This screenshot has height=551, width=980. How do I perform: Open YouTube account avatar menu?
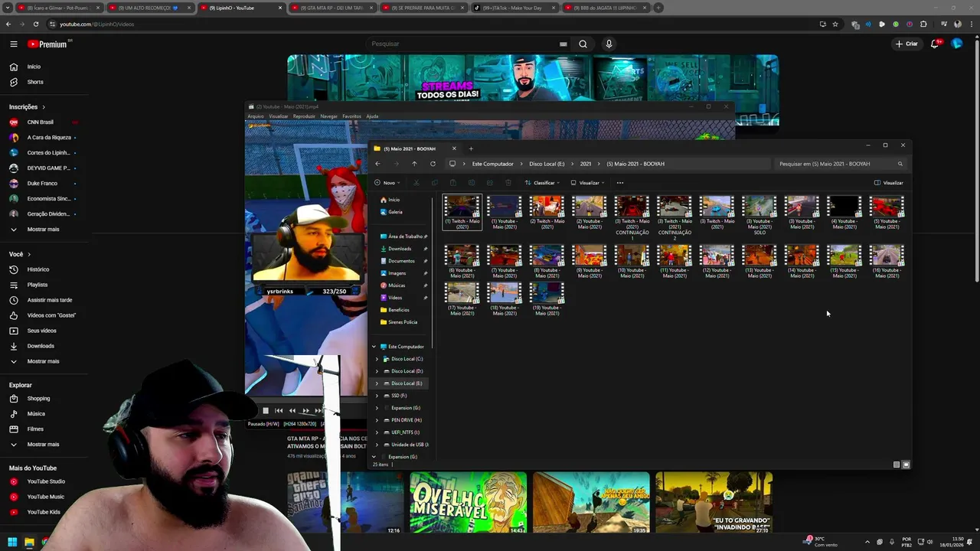coord(957,44)
